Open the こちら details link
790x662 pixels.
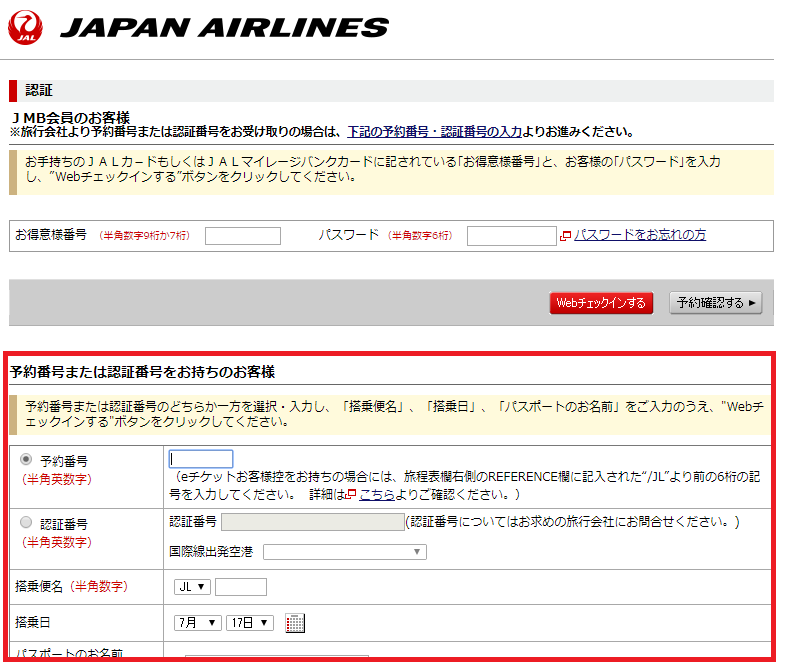(x=377, y=495)
